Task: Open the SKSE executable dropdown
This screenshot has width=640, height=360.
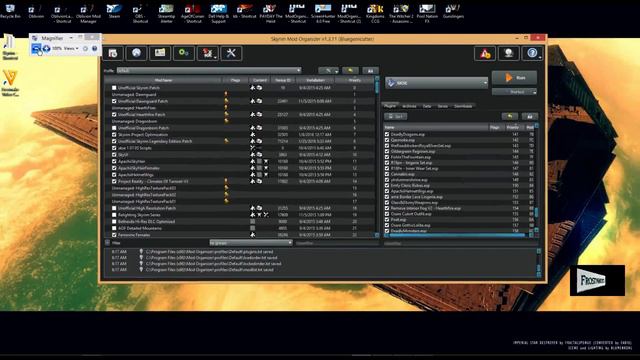Action: (x=437, y=83)
